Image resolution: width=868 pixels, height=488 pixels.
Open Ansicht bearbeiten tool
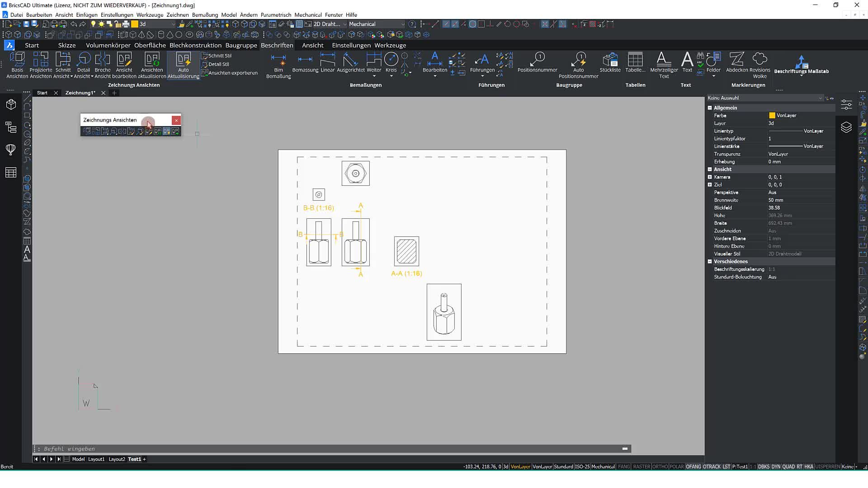point(124,65)
